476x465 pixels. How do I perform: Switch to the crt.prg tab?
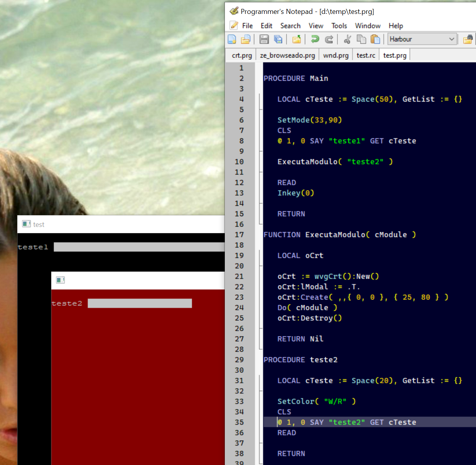(242, 56)
